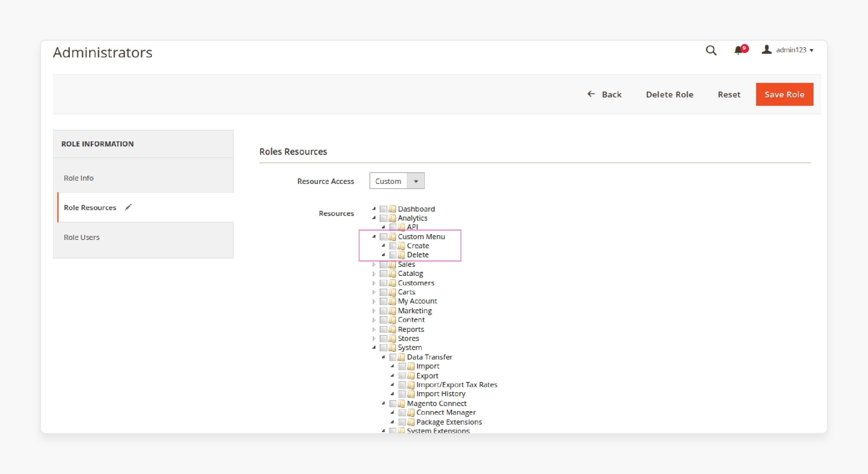
Task: Expand the Sales tree node
Action: [374, 264]
